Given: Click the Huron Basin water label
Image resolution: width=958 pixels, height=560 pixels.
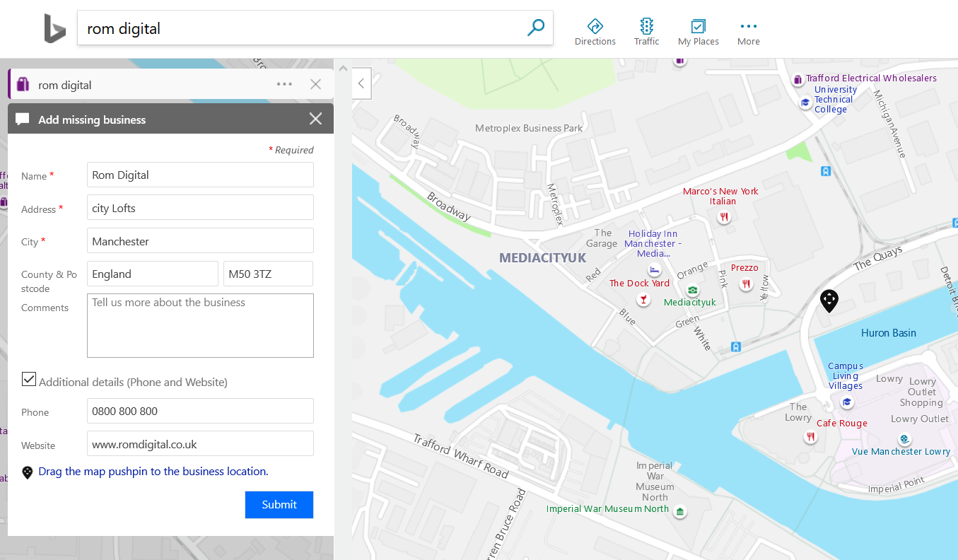Looking at the screenshot, I should click(889, 333).
